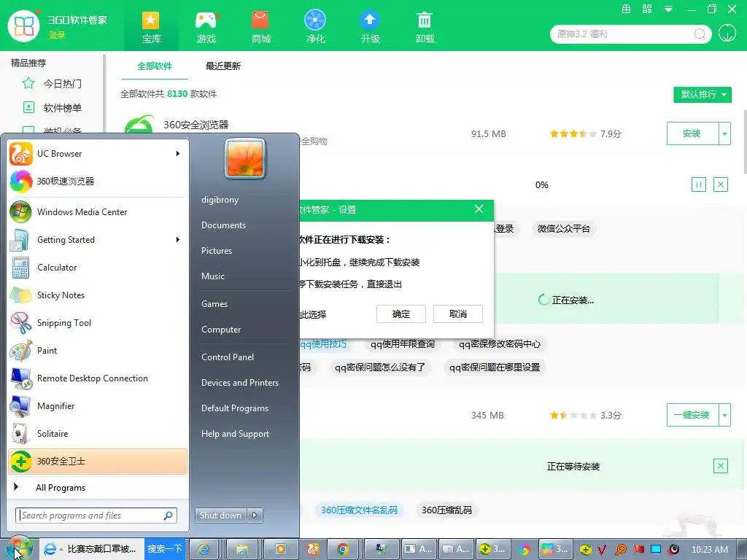Pause the 0% download task
Screen dimensions: 747x560
698,184
